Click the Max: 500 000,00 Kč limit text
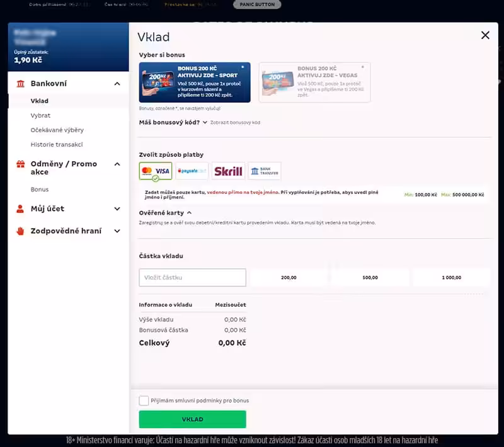The height and width of the screenshot is (447, 504). tap(462, 195)
